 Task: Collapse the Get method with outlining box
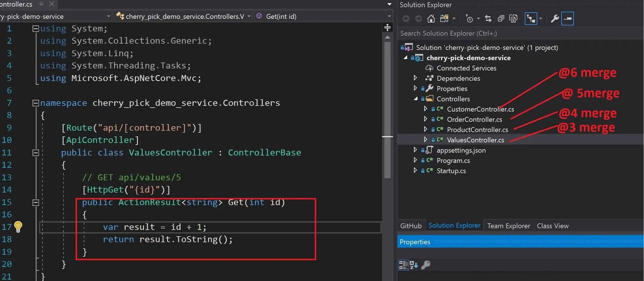pyautogui.click(x=36, y=203)
